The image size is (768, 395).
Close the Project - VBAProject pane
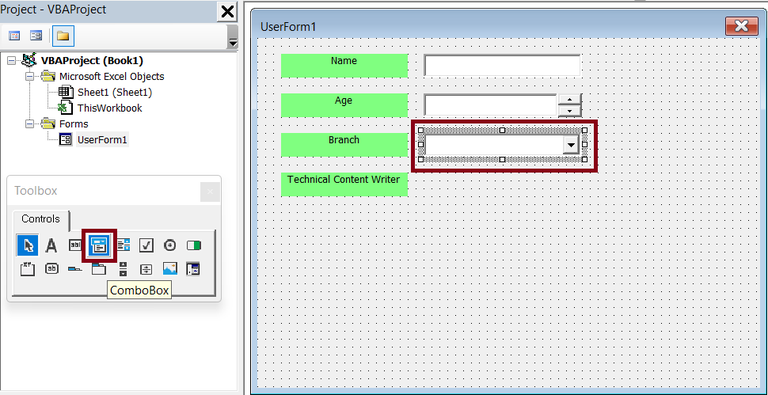(x=228, y=11)
